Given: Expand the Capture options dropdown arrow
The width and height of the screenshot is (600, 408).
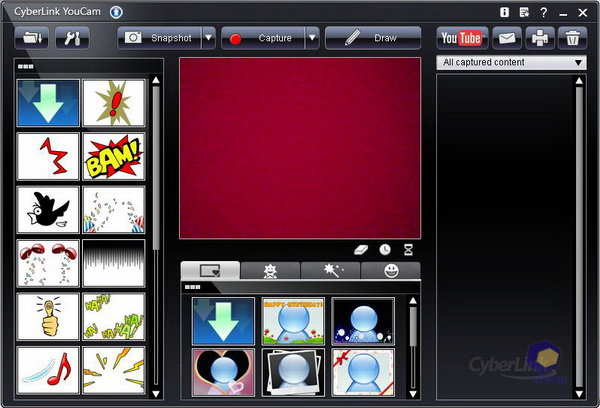Looking at the screenshot, I should pyautogui.click(x=312, y=38).
